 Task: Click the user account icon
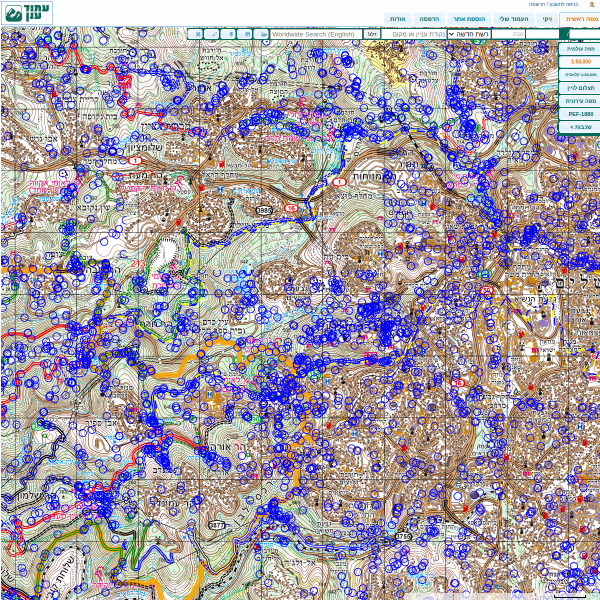(x=592, y=5)
